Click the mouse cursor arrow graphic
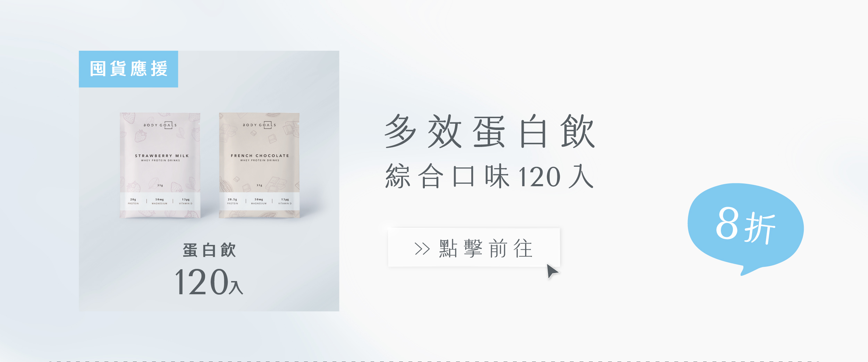Viewport: 868px width, 362px height. (x=552, y=271)
